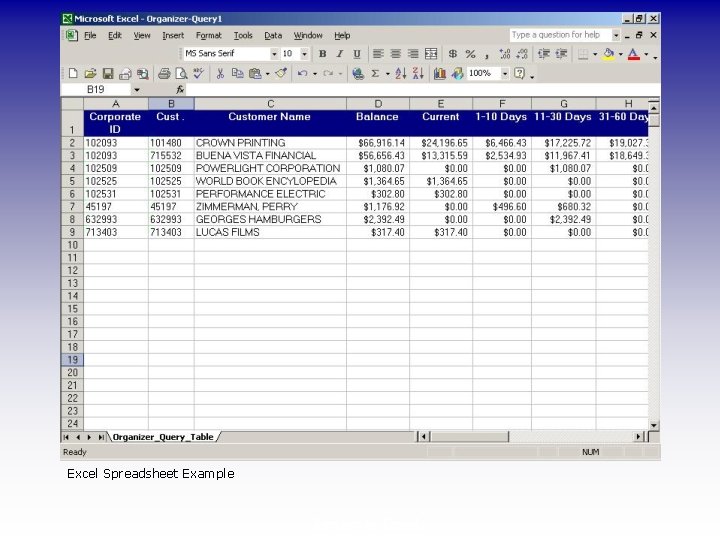This screenshot has height=540, width=720.
Task: Expand the Undo history arrow
Action: click(315, 73)
